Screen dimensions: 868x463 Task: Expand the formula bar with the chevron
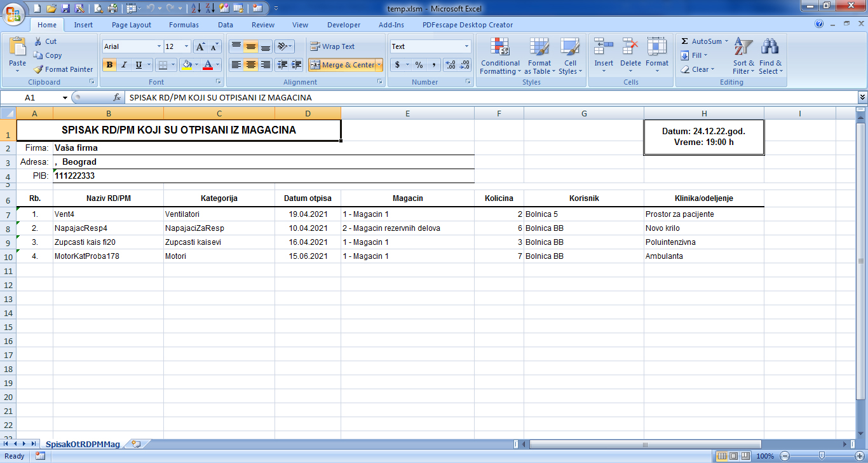coord(862,97)
